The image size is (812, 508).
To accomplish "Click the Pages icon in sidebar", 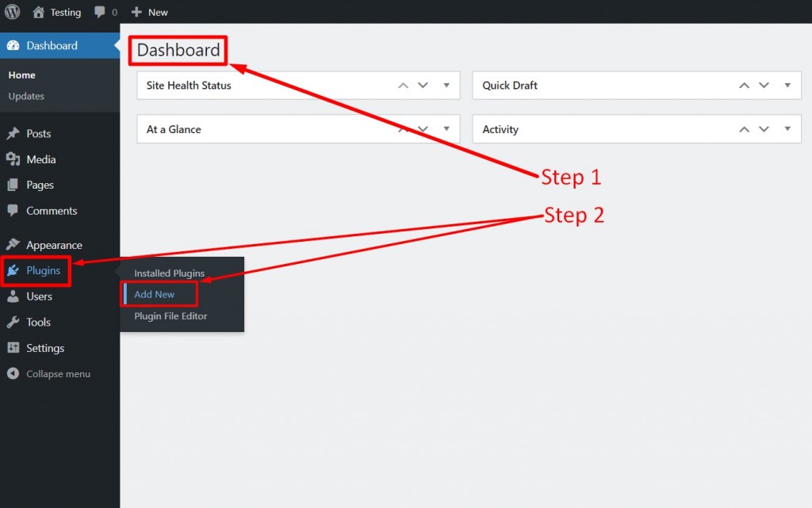I will [x=13, y=185].
